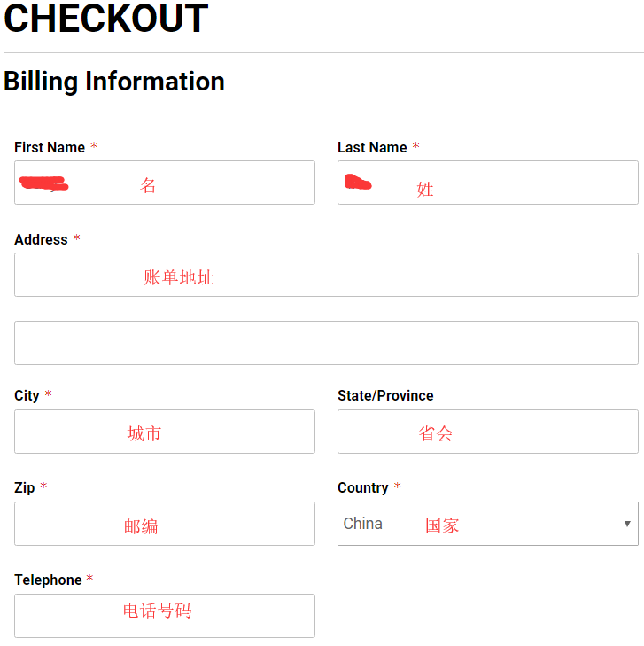The width and height of the screenshot is (644, 646).
Task: Click the Country label above the dropdown
Action: pyautogui.click(x=362, y=487)
